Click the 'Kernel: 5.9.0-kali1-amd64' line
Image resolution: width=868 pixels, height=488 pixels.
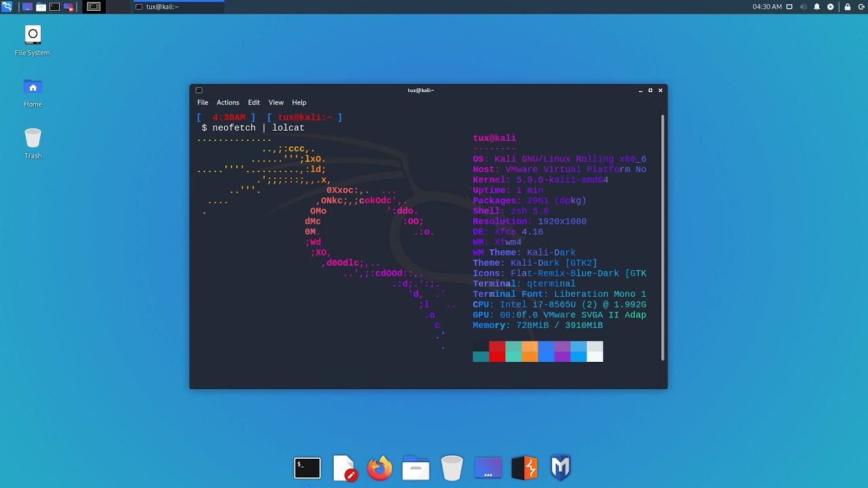pos(540,180)
